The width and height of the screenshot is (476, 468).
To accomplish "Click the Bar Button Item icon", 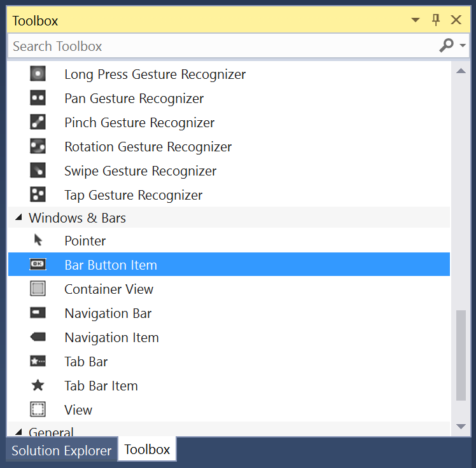I will 38,264.
